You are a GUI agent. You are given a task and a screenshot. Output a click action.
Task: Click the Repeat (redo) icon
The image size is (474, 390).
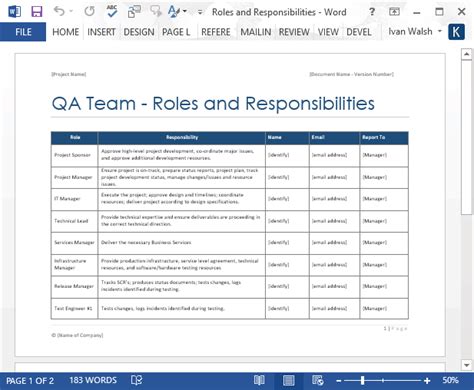pos(89,12)
